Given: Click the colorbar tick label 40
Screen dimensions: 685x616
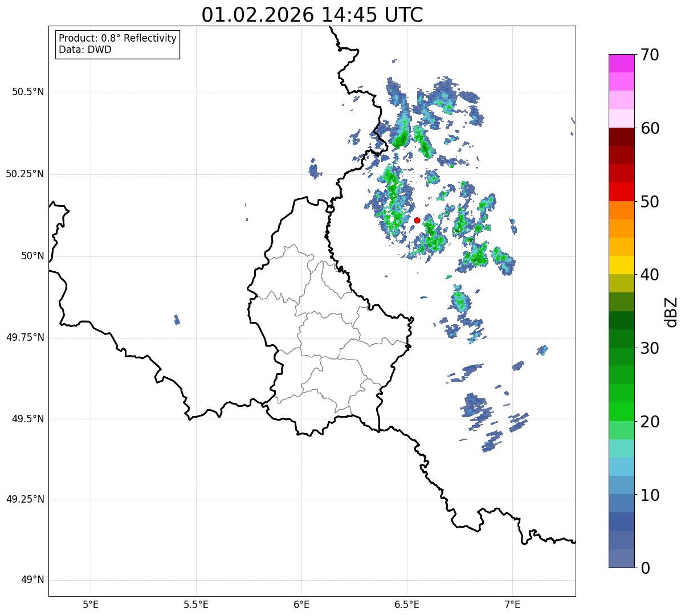Looking at the screenshot, I should (x=650, y=275).
